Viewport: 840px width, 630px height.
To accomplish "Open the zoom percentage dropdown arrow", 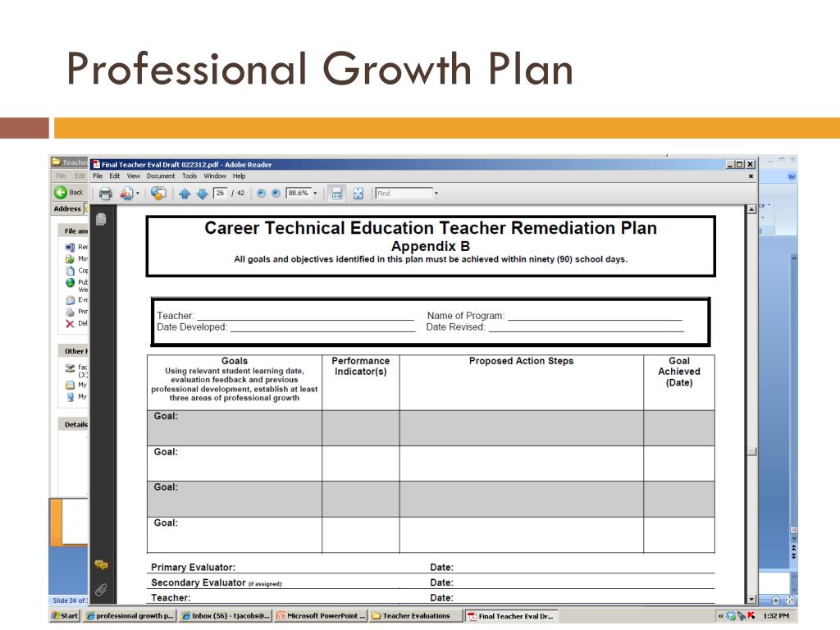I will (x=315, y=194).
